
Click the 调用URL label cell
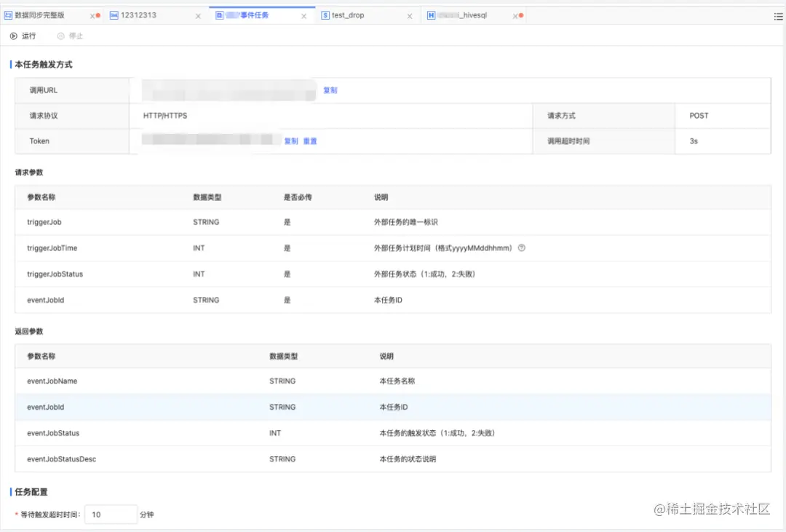[x=72, y=90]
